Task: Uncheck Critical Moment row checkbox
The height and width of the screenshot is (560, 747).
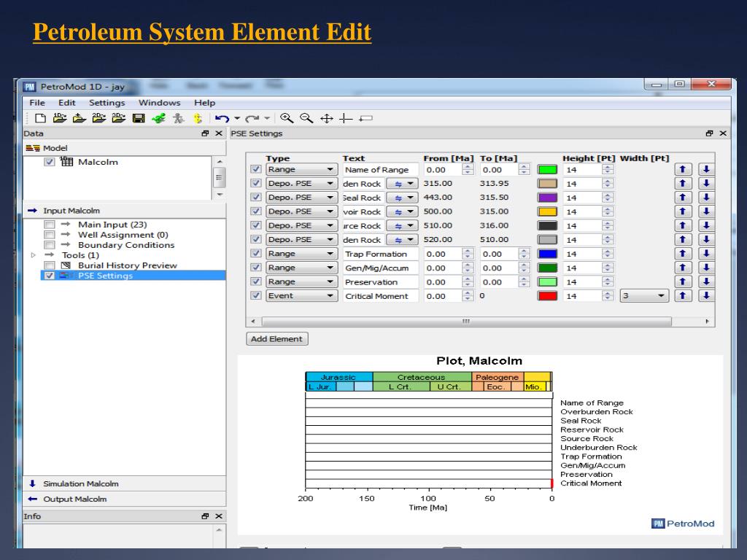Action: [x=256, y=296]
